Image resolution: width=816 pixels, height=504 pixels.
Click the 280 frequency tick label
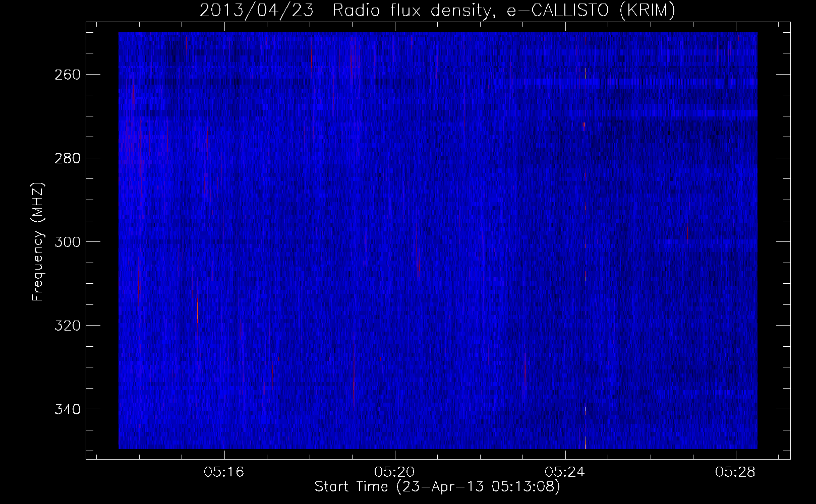(x=67, y=158)
